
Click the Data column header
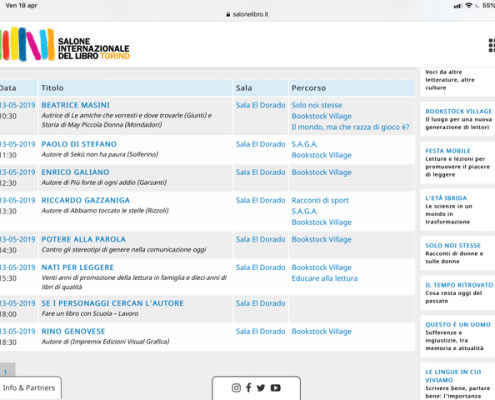click(18, 88)
